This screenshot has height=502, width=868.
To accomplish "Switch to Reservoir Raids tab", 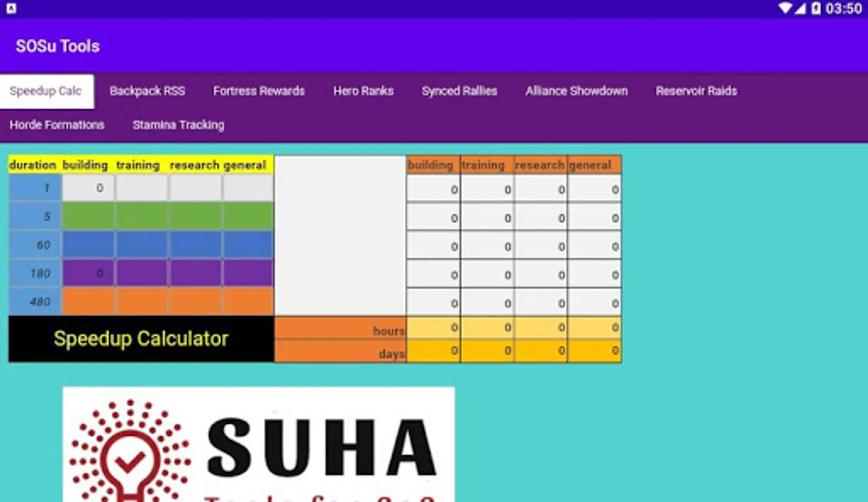I will coord(696,91).
